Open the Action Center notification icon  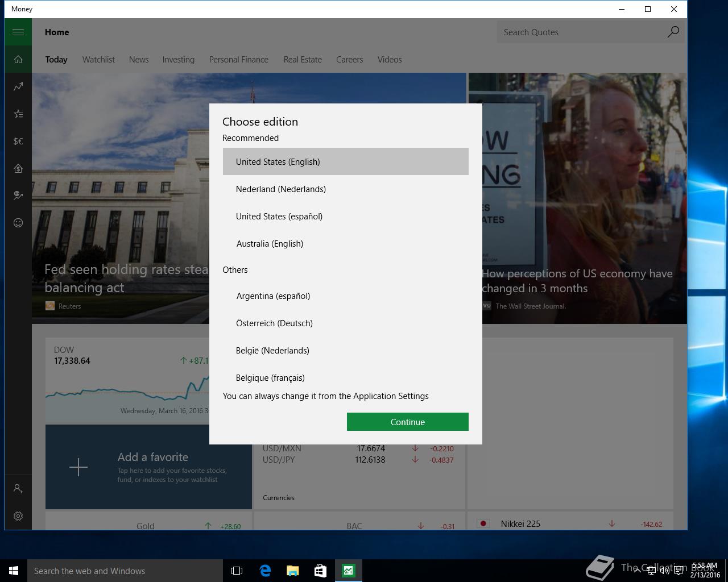pyautogui.click(x=679, y=571)
